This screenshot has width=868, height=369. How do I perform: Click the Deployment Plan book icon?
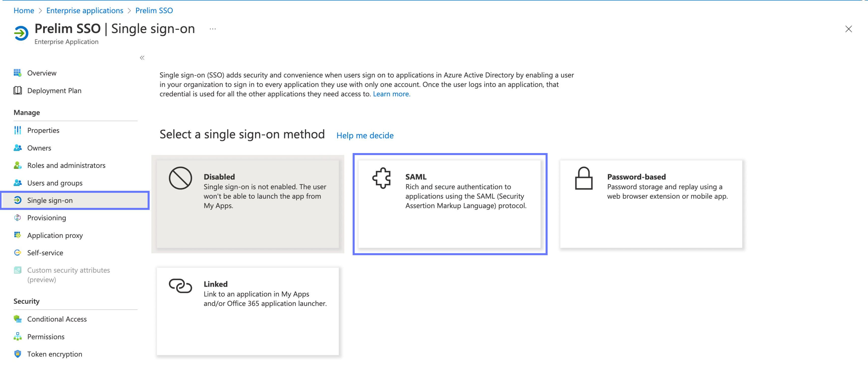(18, 90)
